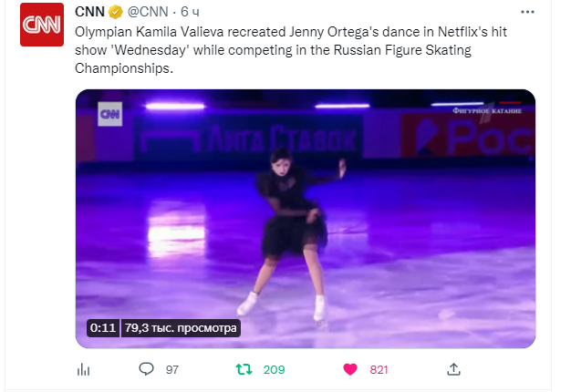Click the 97 replies count
571x392 pixels.
tap(171, 369)
